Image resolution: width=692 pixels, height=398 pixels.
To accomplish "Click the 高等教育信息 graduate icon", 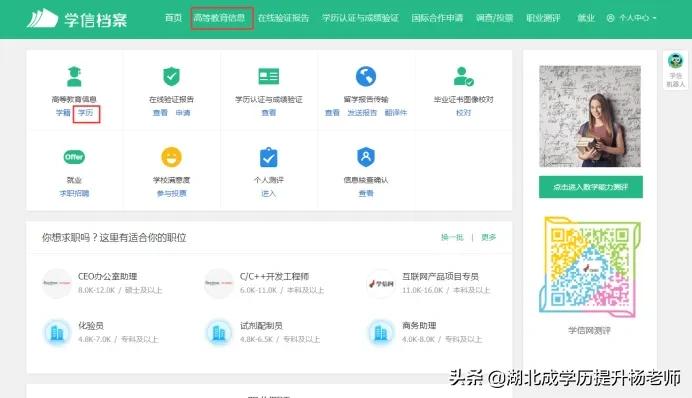I will pos(74,76).
